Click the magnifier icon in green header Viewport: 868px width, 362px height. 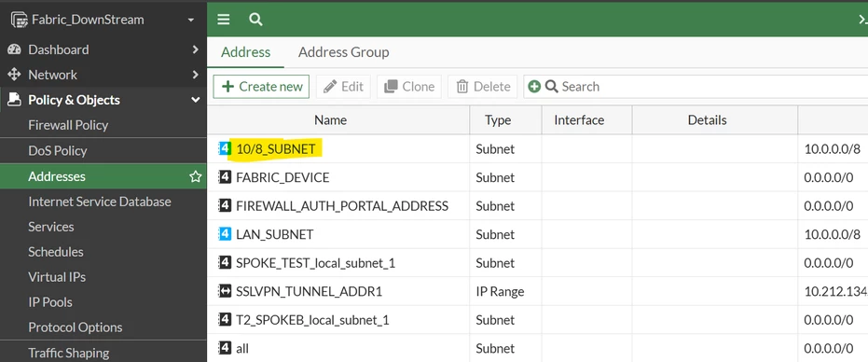(255, 20)
